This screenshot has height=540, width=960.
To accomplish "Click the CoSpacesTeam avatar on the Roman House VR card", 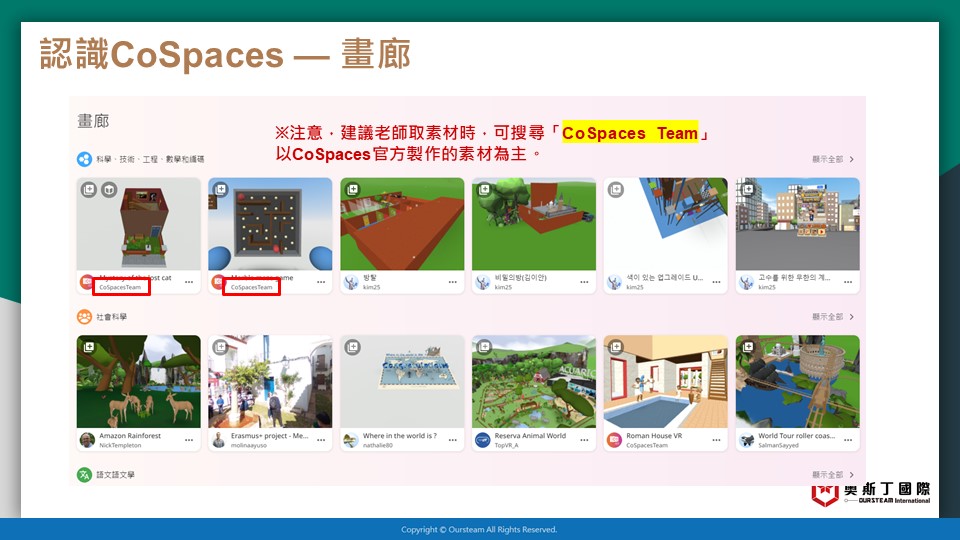I will tap(615, 440).
